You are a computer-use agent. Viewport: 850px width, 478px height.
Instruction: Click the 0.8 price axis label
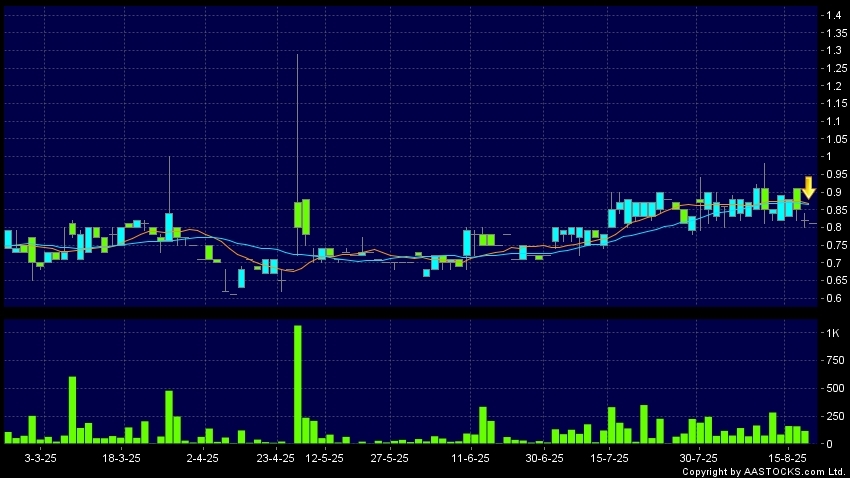[834, 227]
